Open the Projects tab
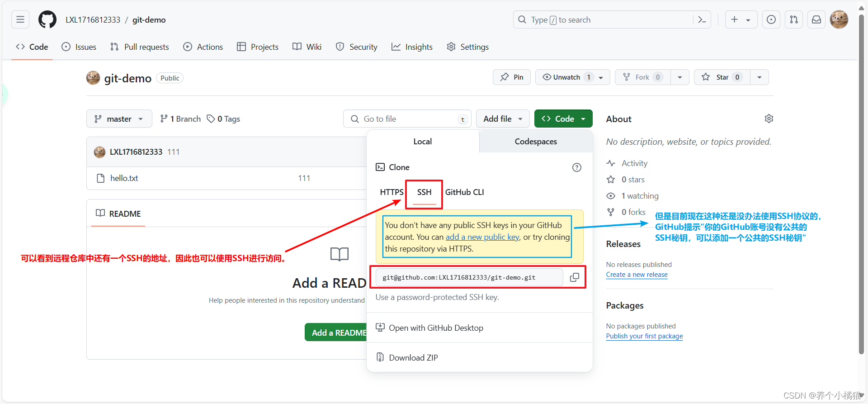The image size is (868, 404). [x=258, y=47]
